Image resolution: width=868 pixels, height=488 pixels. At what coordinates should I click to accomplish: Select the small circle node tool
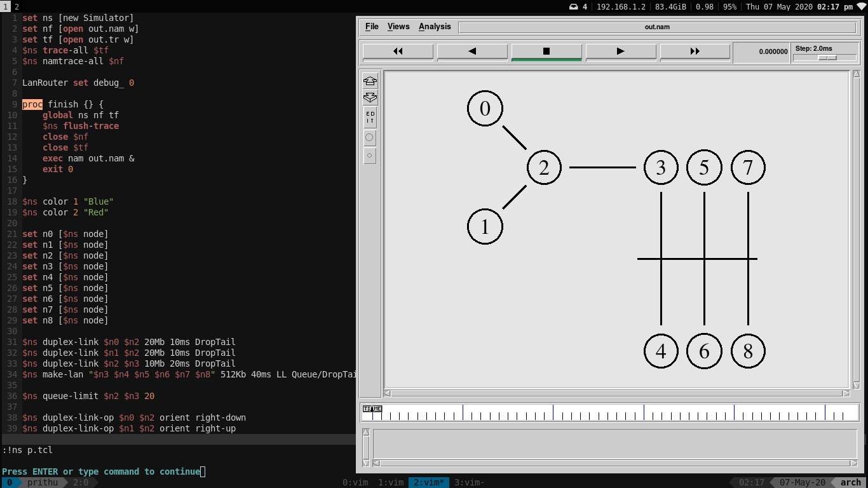(x=370, y=156)
